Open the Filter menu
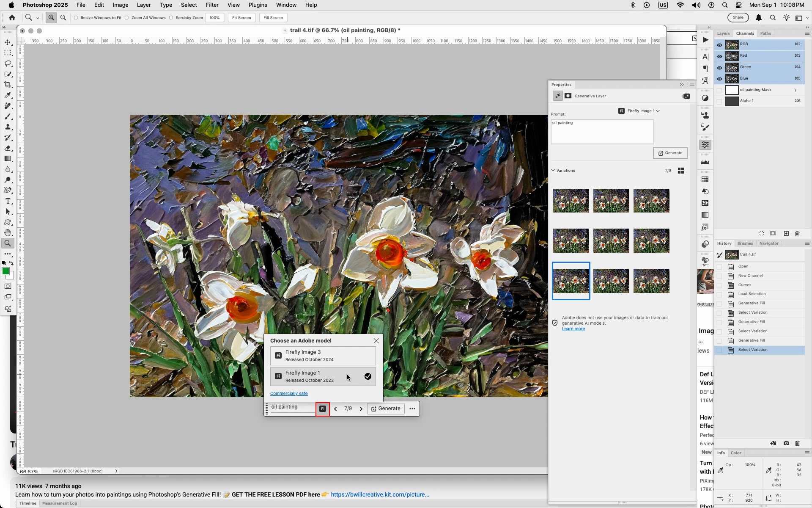812x508 pixels. (212, 5)
